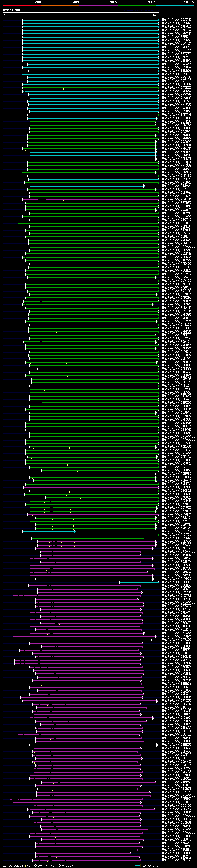Select the UniRef100_C2E5H7 label
Viewport: 197px width, 868px height.
point(177,565)
